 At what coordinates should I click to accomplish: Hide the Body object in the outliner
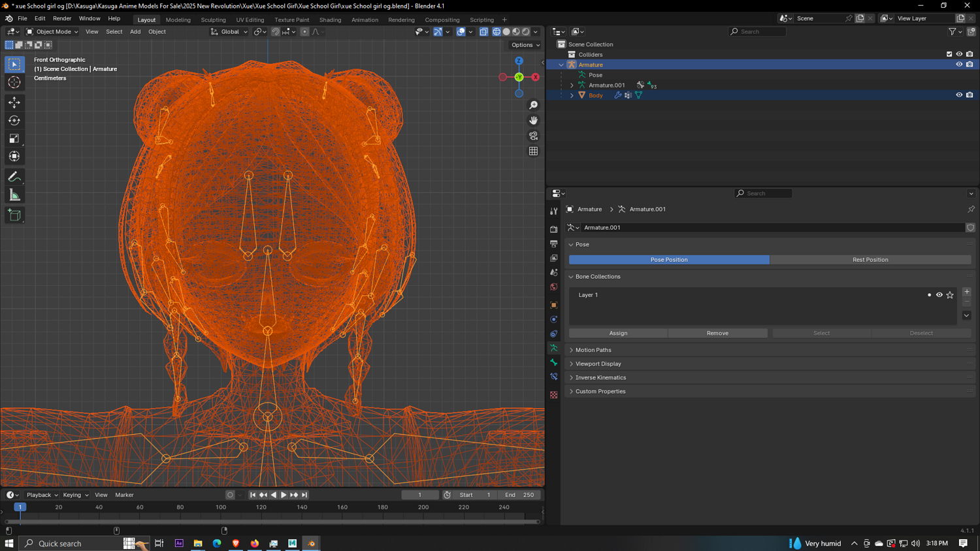(x=959, y=95)
